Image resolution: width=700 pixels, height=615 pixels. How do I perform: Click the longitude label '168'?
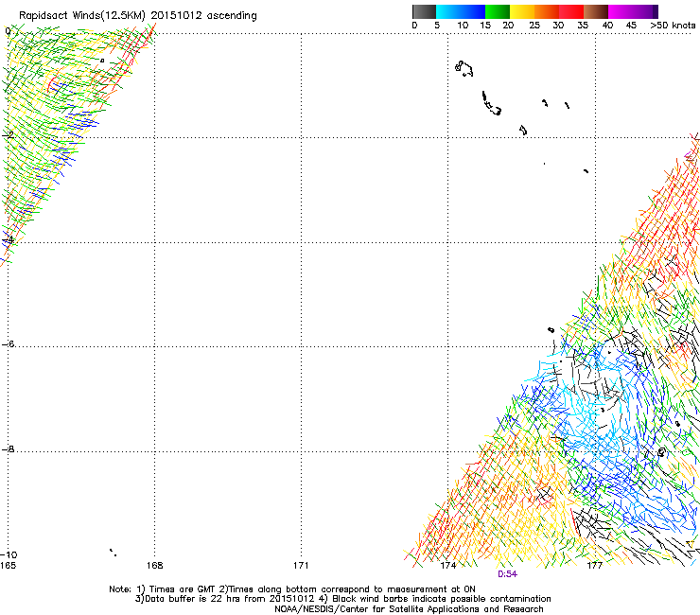tap(154, 566)
